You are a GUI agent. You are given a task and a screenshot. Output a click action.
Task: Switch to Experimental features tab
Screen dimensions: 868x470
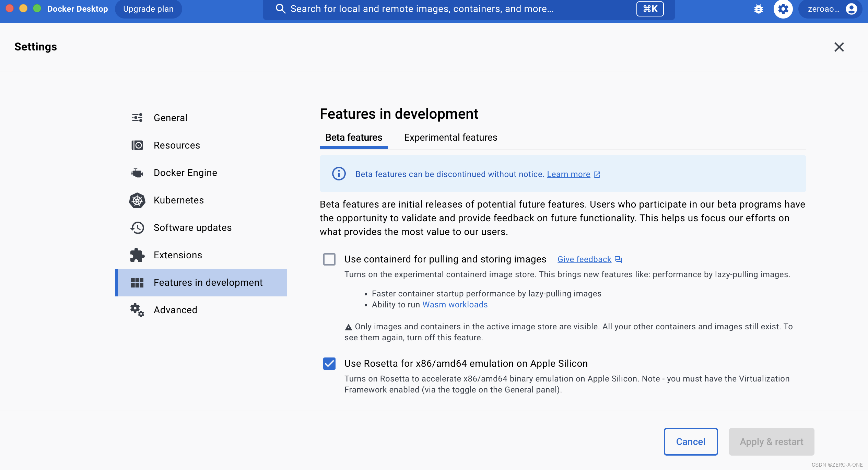click(450, 138)
